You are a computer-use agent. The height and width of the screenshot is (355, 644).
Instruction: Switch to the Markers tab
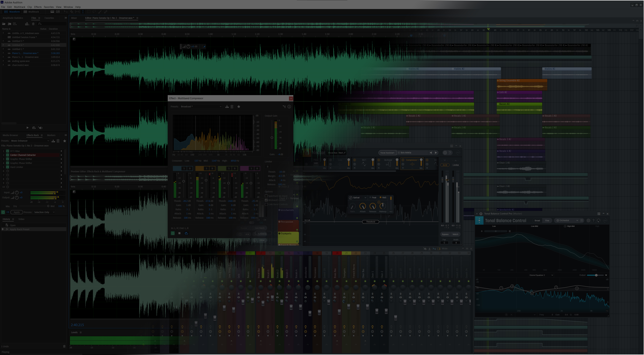tap(51, 135)
